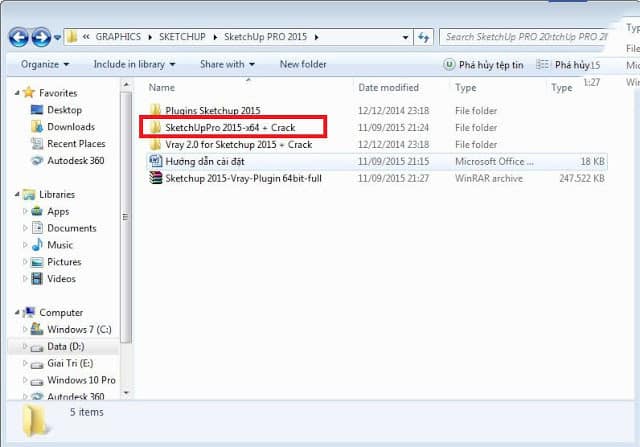
Task: Select the Hướng dẫn cài đặt document icon
Action: (x=156, y=161)
